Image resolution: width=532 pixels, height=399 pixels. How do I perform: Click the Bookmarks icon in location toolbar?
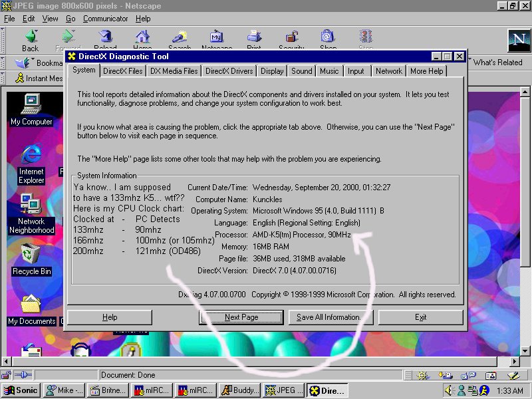point(24,63)
